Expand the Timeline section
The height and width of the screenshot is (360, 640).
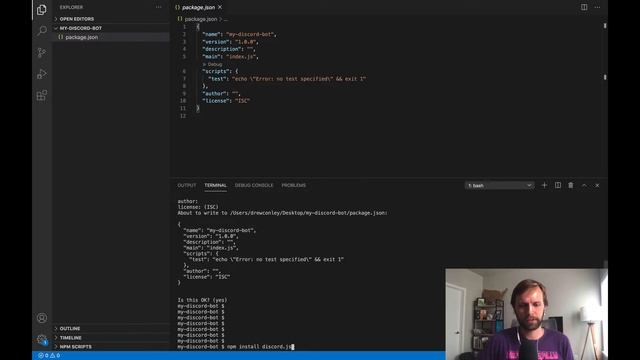point(71,338)
